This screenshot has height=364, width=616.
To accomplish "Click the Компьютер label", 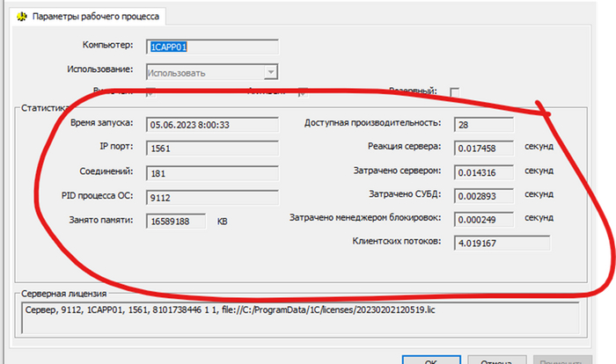I will click(x=107, y=45).
